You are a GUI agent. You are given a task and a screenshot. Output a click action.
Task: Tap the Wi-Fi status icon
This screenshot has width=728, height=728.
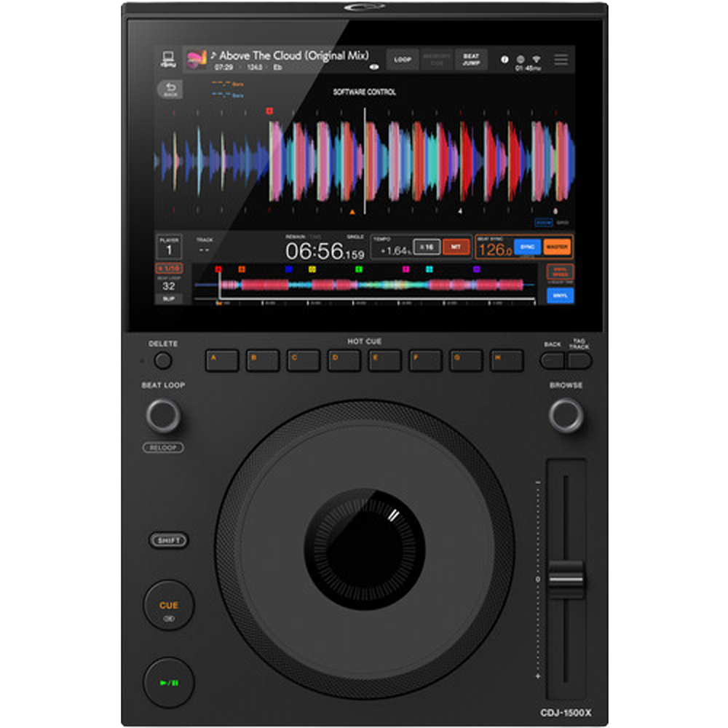[537, 60]
